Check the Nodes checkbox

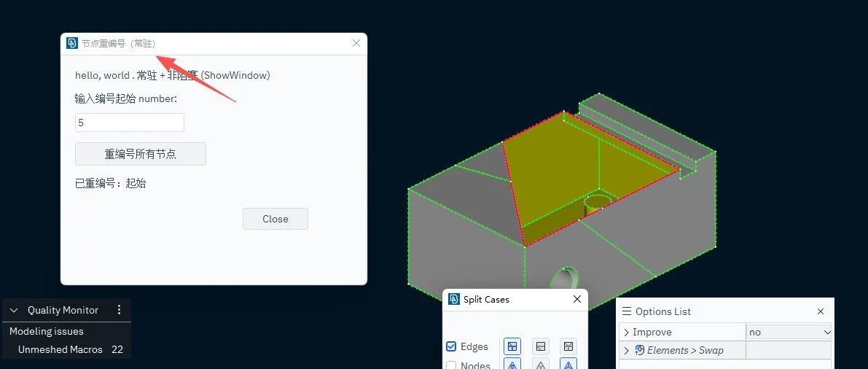tap(451, 365)
